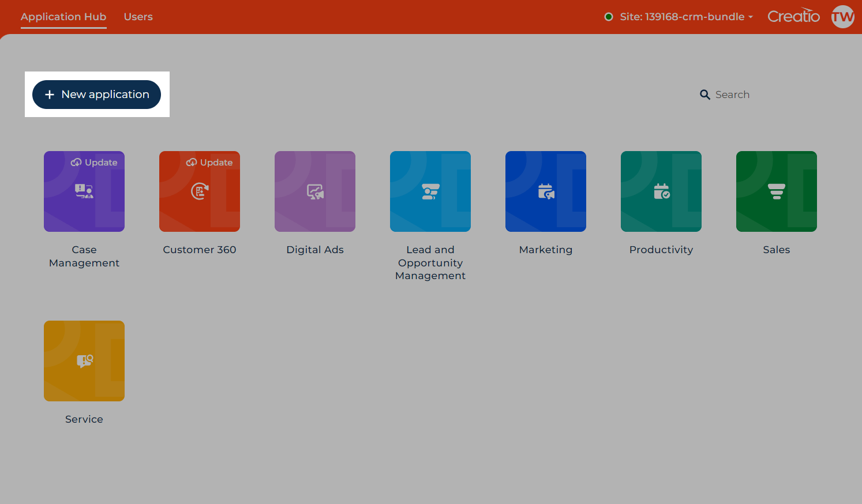The width and height of the screenshot is (862, 504).
Task: Click the Productivity label text
Action: pyautogui.click(x=661, y=250)
